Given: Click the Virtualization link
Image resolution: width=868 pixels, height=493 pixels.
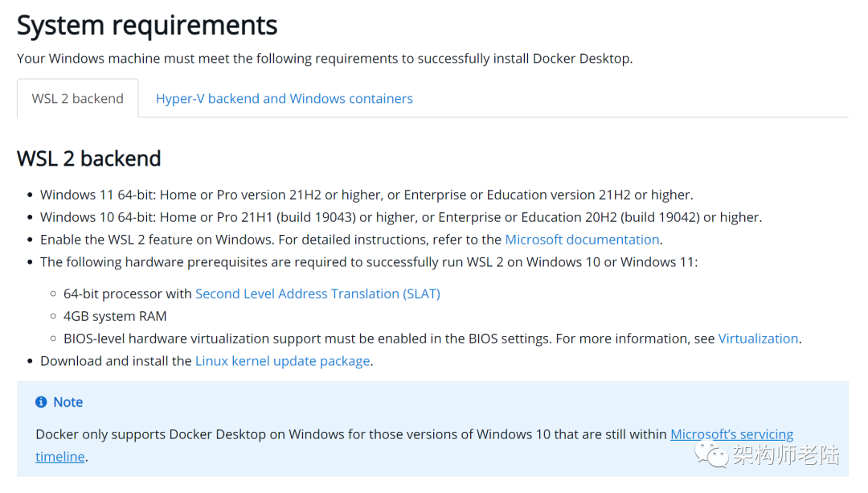Looking at the screenshot, I should point(758,339).
